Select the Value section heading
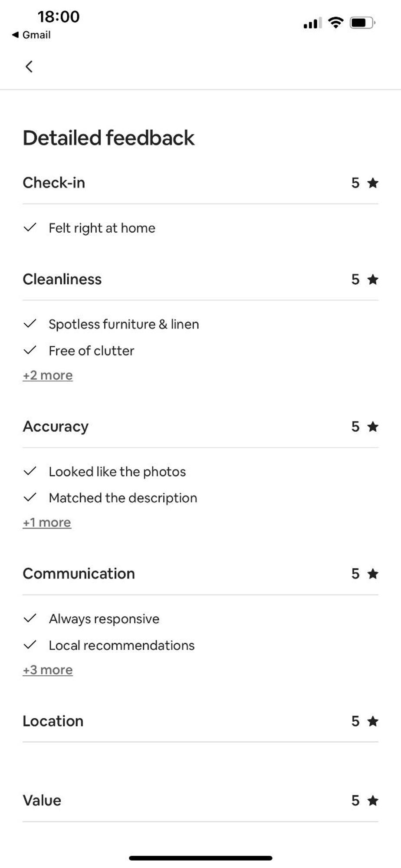This screenshot has height=868, width=401. coord(42,800)
